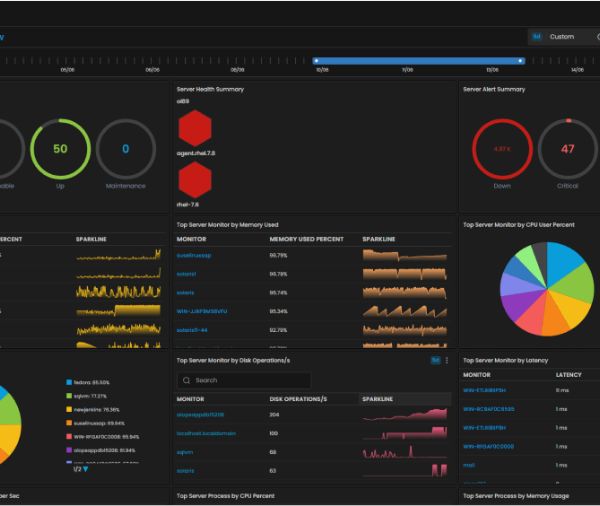Click the Up servers gauge showing 50

tap(60, 149)
